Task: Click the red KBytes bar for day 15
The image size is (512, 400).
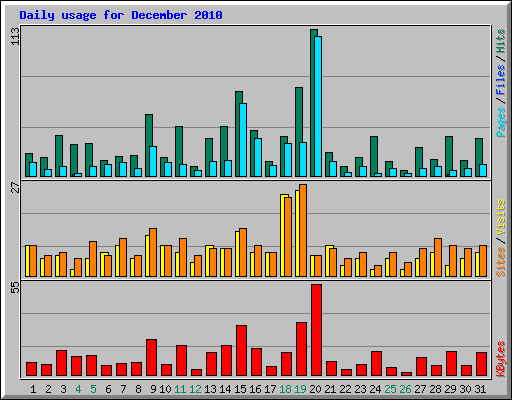Action: 241,351
